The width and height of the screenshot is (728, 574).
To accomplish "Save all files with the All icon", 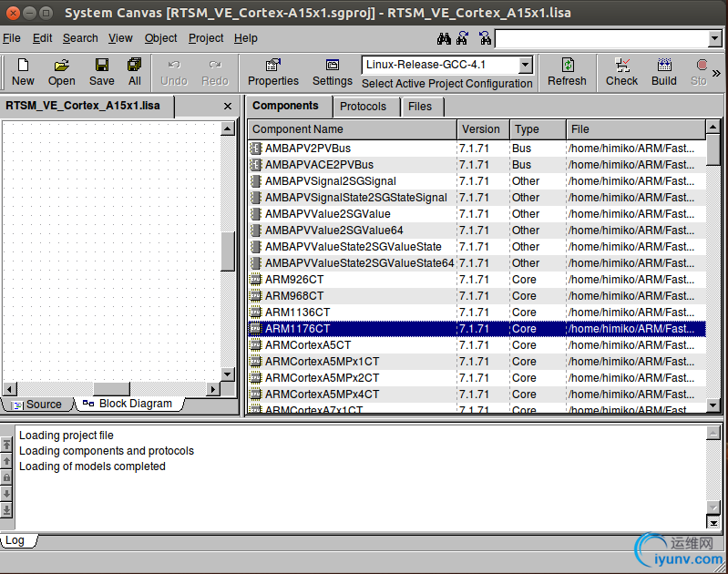I will 135,73.
